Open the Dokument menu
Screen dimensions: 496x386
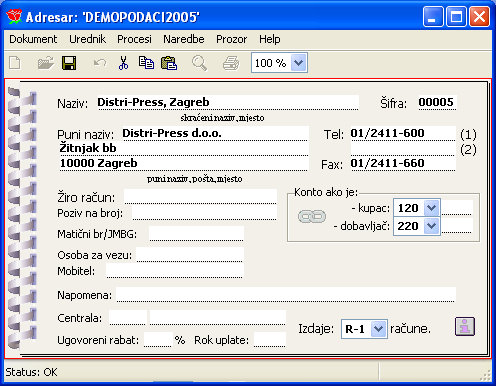[x=33, y=39]
